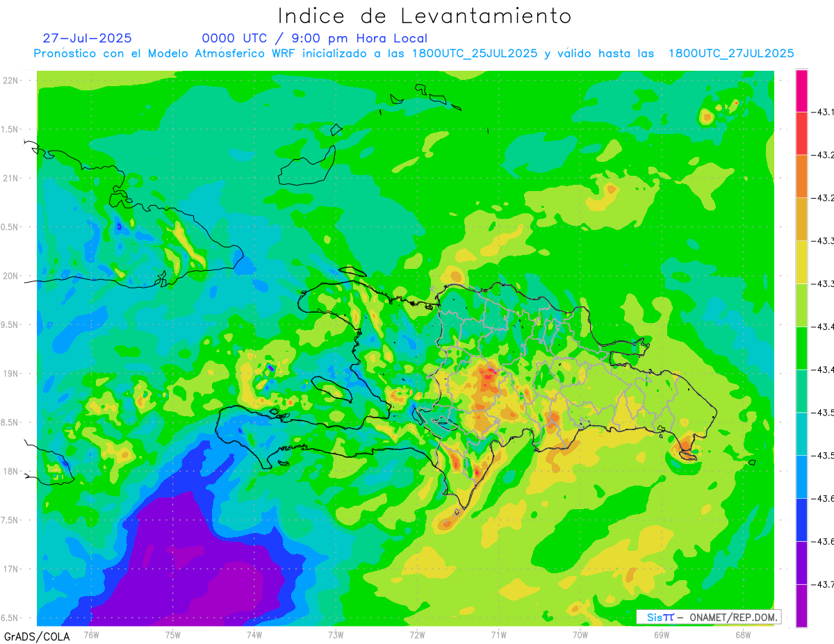The width and height of the screenshot is (834, 644).
Task: Click the '0000 UTC / 9:00 pm Hora Local' text
Action: [315, 38]
